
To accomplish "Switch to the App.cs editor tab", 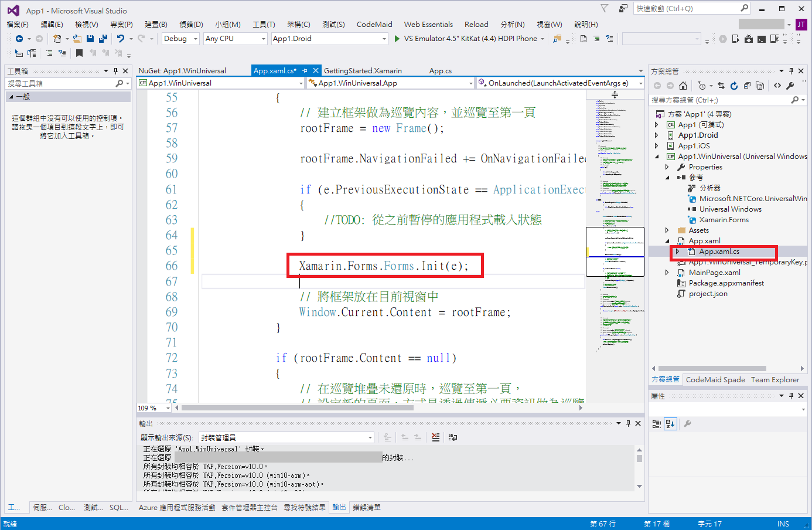I will [x=441, y=71].
